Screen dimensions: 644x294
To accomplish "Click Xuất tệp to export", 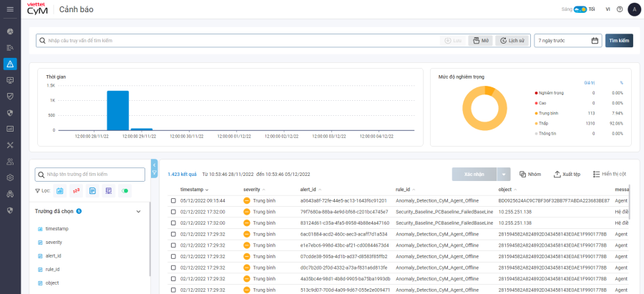I will [567, 174].
